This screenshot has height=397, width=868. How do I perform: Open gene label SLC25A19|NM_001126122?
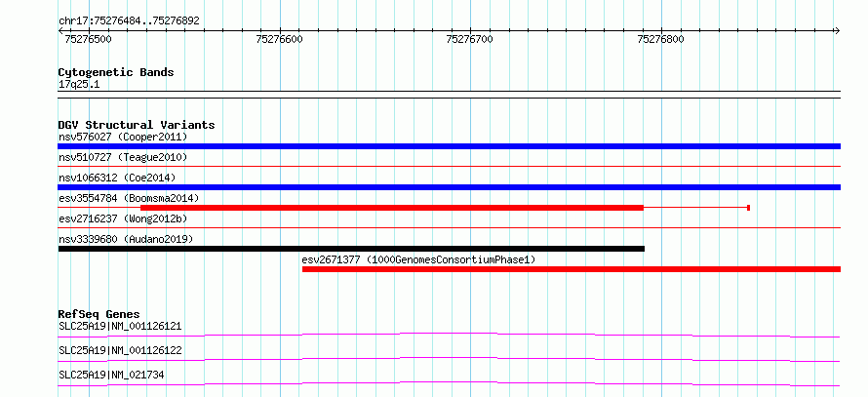pos(120,350)
